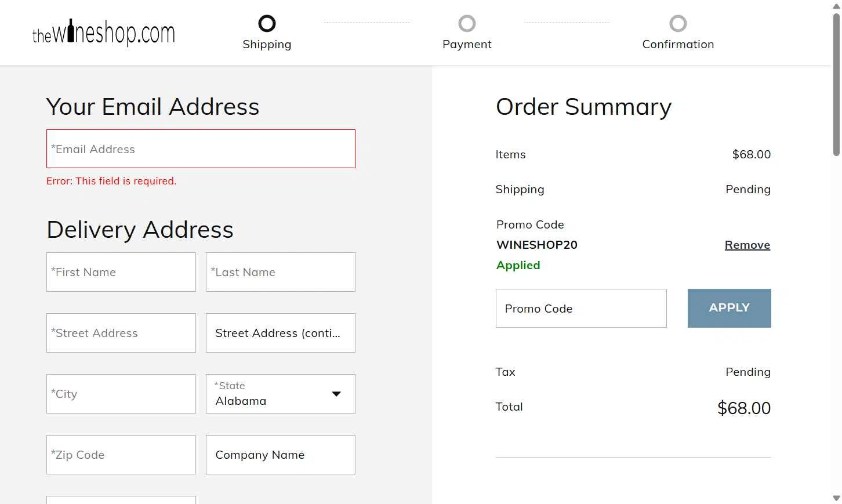The height and width of the screenshot is (504, 842).
Task: Go to the Payment step label
Action: pyautogui.click(x=467, y=45)
